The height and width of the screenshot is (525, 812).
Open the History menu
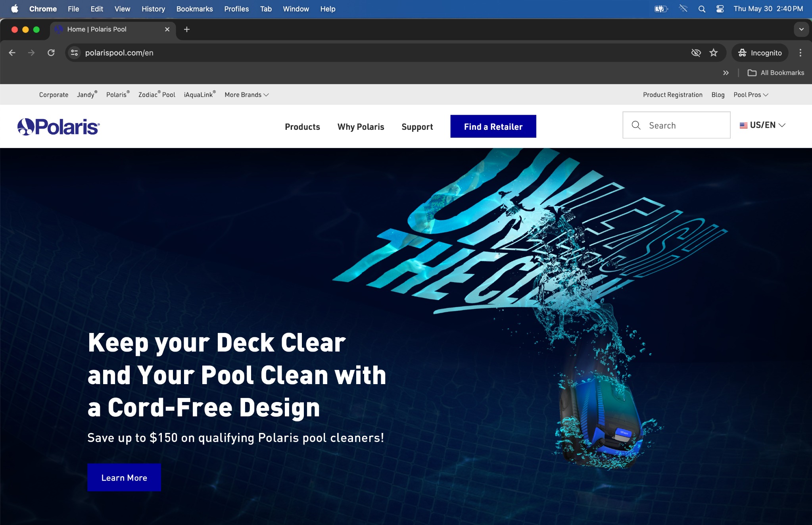(x=153, y=9)
